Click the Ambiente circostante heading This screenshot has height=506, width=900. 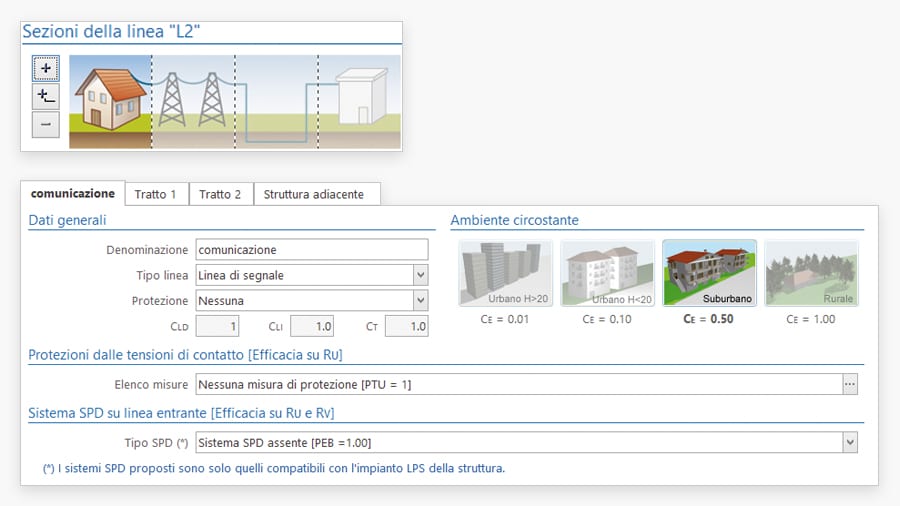514,220
